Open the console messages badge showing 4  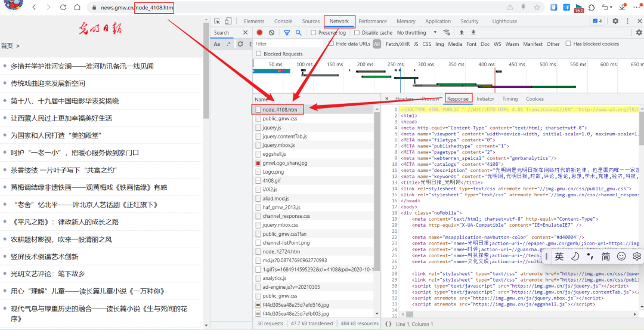coord(597,21)
